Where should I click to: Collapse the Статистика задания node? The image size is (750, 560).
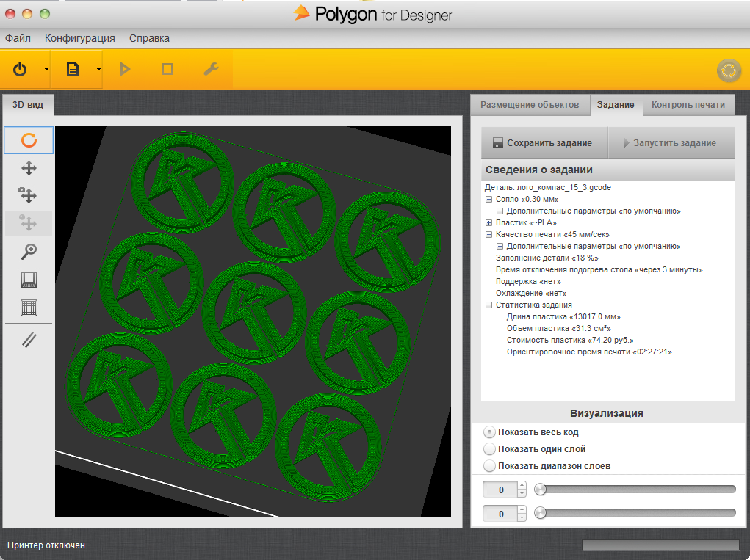[x=488, y=305]
